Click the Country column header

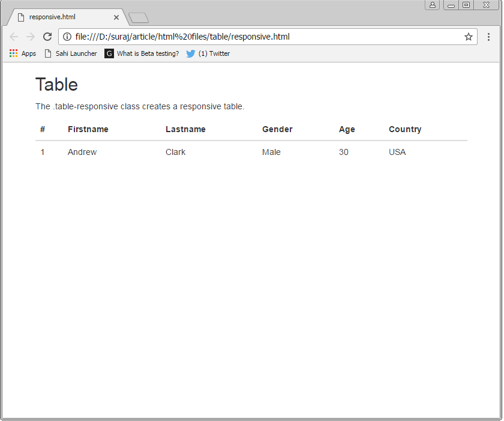tap(405, 129)
